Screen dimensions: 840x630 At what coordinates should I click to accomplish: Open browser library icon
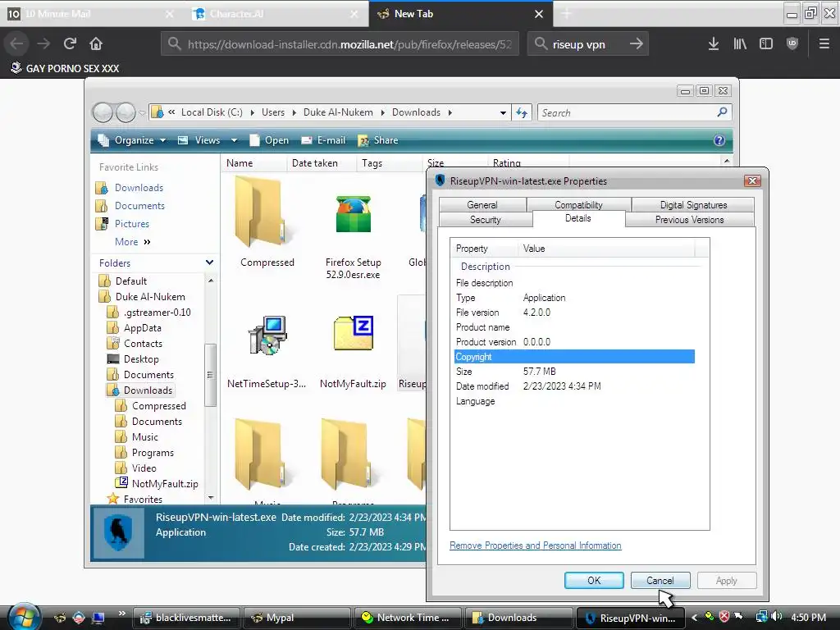[740, 44]
